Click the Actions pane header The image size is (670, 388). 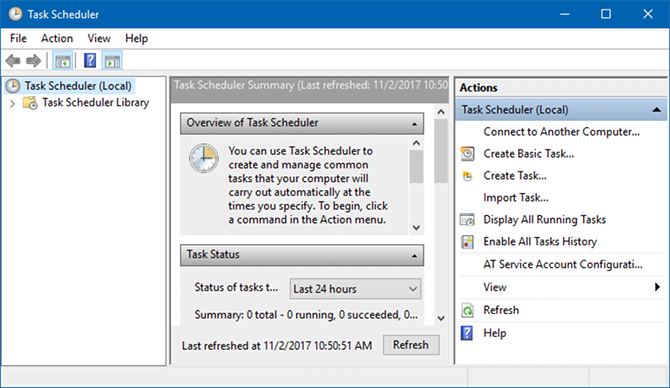tap(561, 88)
